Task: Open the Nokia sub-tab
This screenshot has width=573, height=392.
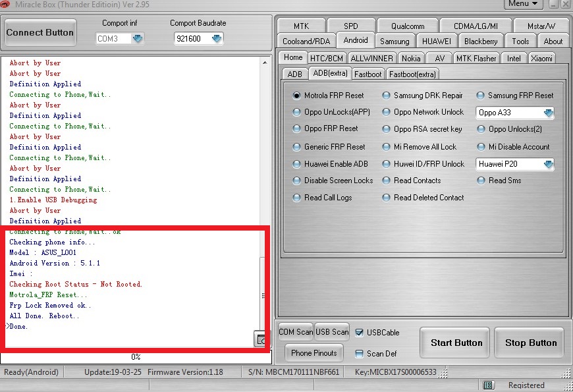Action: (x=411, y=59)
